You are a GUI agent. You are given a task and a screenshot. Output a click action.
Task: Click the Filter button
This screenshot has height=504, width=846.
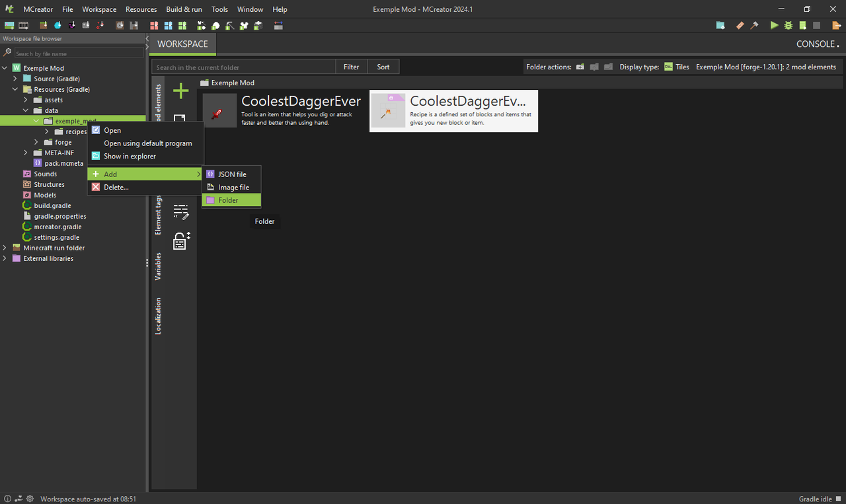coord(352,67)
